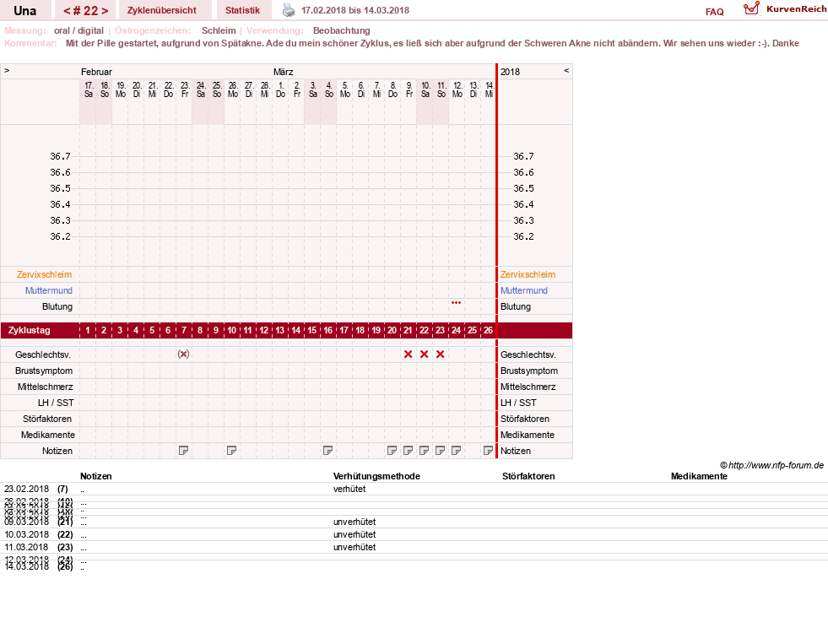The image size is (828, 644).
Task: Click the > arrow at chart left
Action: (x=7, y=71)
